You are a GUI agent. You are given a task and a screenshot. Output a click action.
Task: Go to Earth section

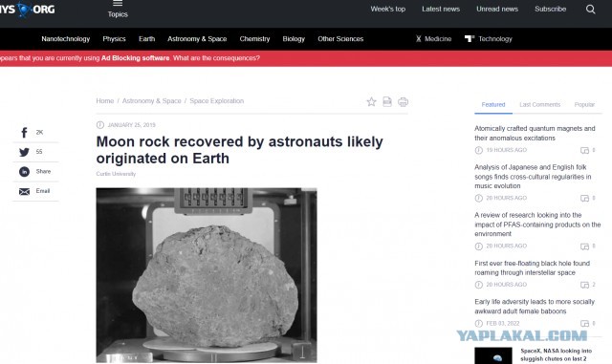click(146, 38)
